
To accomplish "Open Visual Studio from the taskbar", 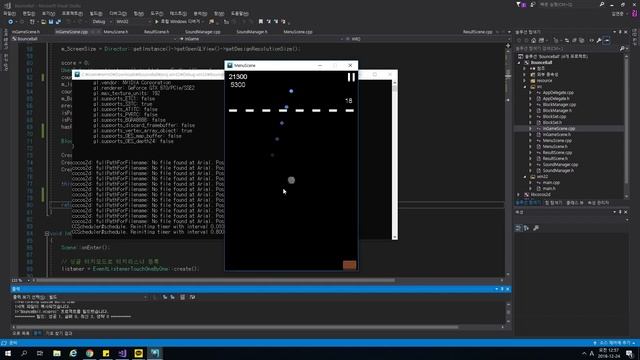I will coord(122,353).
